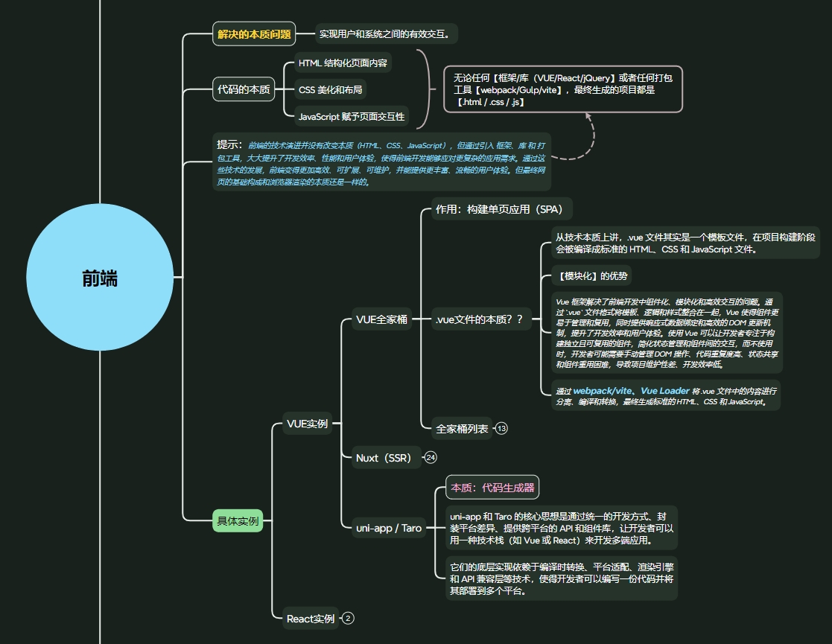
Task: Click the uni-app / Taro node
Action: (388, 528)
